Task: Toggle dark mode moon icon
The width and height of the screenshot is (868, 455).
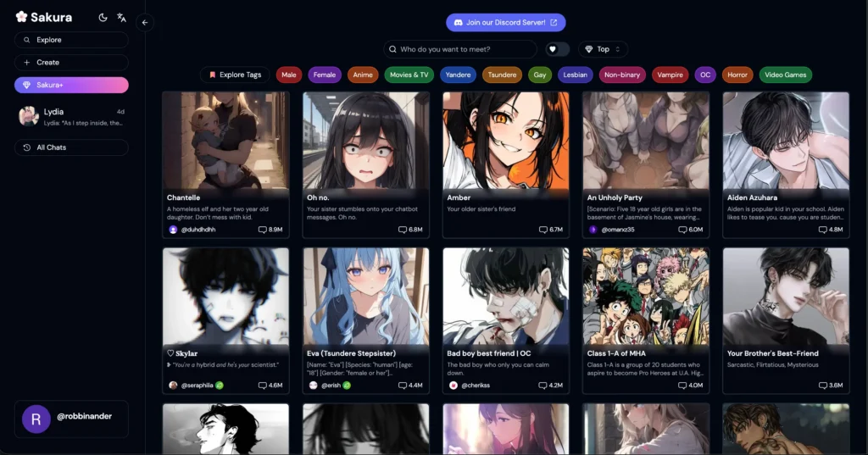Action: coord(103,17)
